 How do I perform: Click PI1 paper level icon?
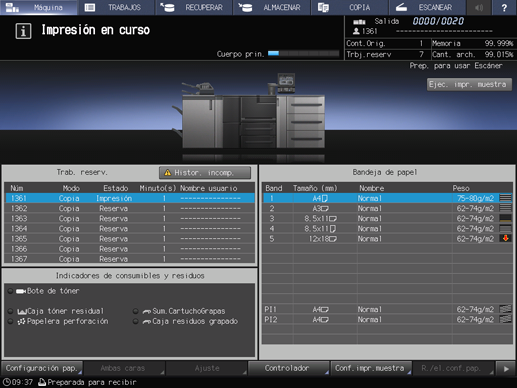point(505,309)
